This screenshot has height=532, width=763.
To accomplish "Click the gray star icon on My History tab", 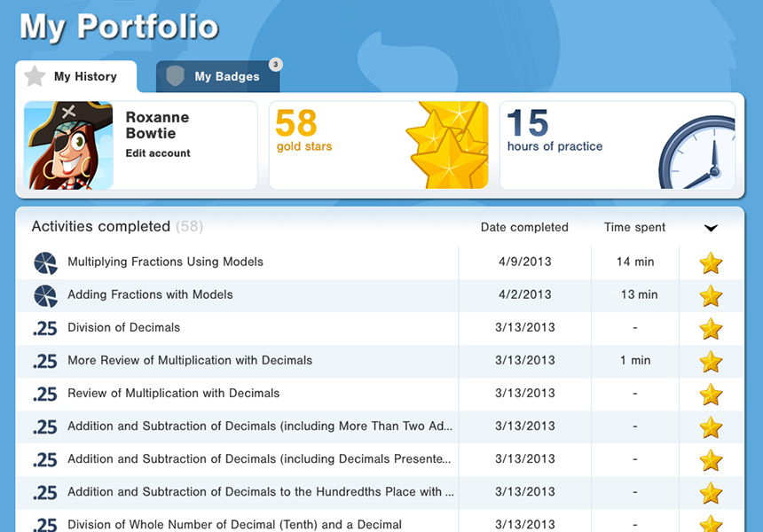I will click(x=35, y=76).
